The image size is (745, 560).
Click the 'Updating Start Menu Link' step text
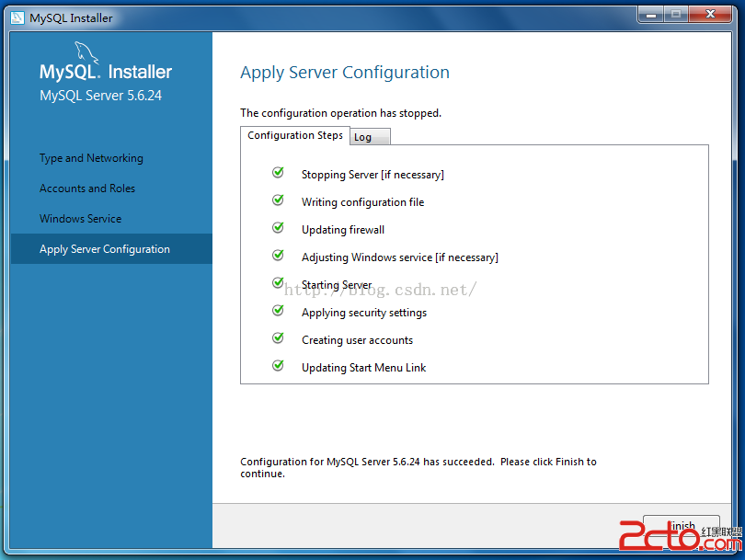tap(364, 368)
